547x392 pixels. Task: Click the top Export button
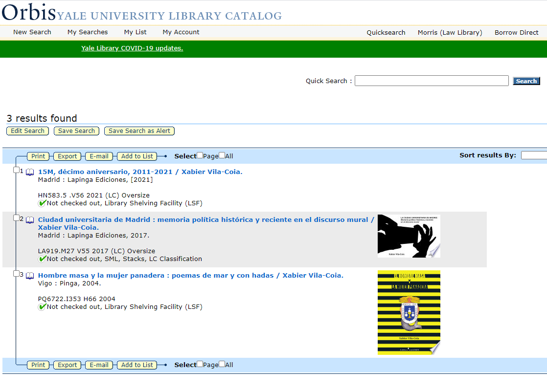pos(68,156)
